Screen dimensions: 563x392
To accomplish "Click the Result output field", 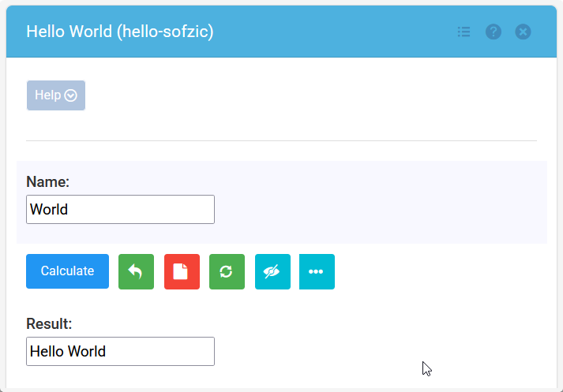I will point(120,352).
